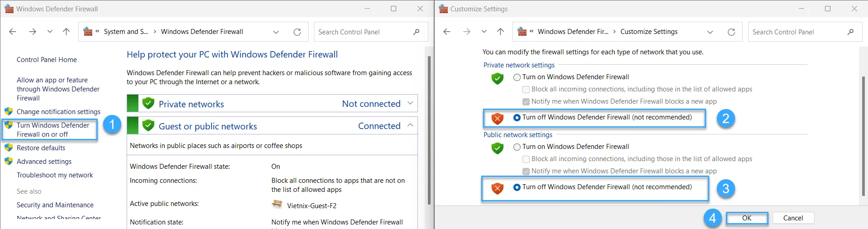Click Windows Defender Fir... breadcrumb in Customize Settings
This screenshot has height=229, width=868.
(573, 32)
